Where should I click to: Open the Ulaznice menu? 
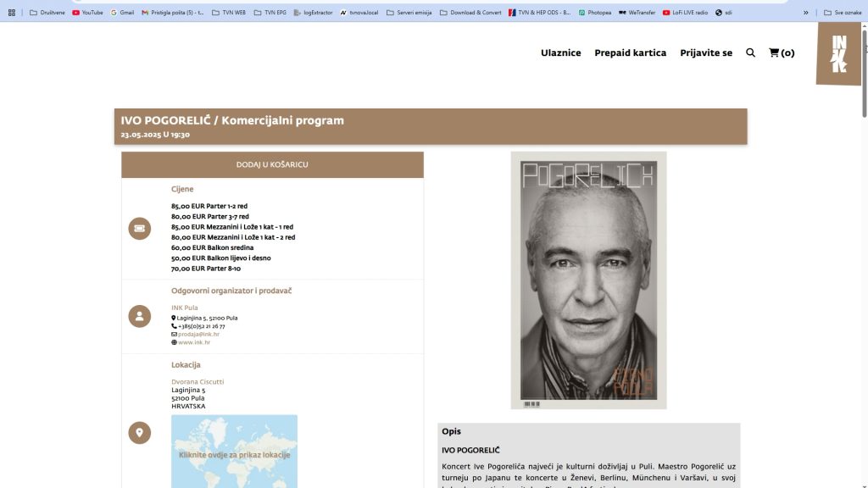click(561, 53)
